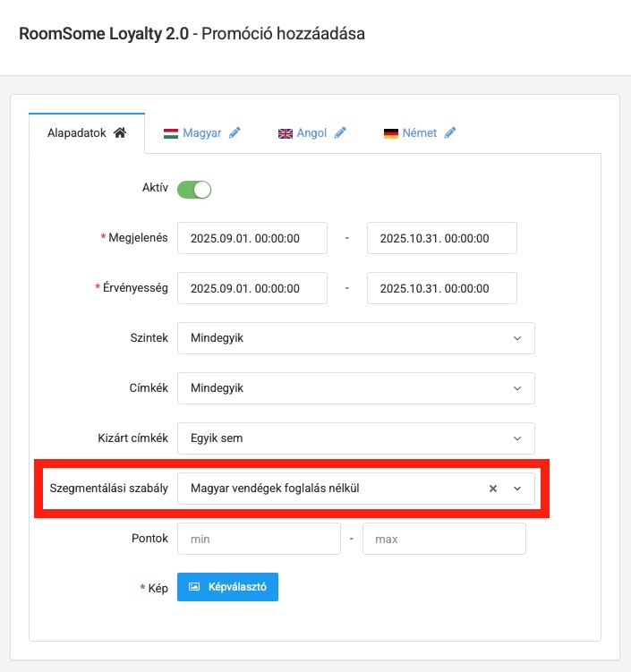Click the Hungarian flag icon
The width and height of the screenshot is (631, 672).
click(170, 133)
